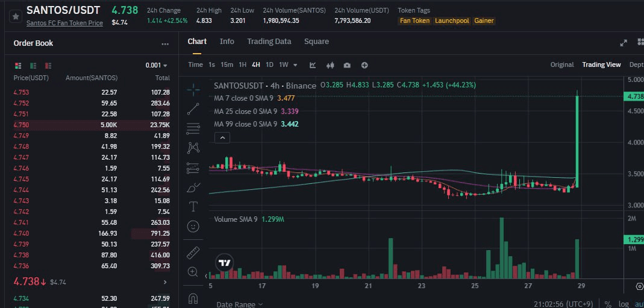Change the candlestick chart style icon
The width and height of the screenshot is (644, 308).
tap(330, 65)
